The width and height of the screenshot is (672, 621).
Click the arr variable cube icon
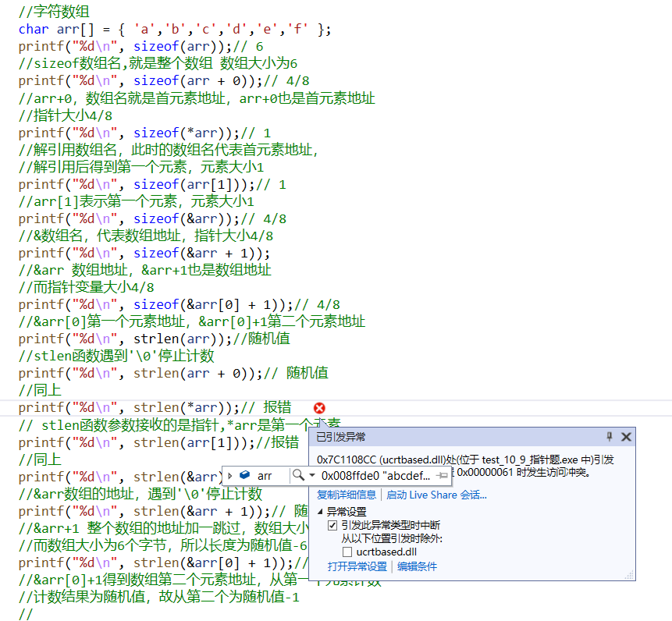tap(245, 475)
